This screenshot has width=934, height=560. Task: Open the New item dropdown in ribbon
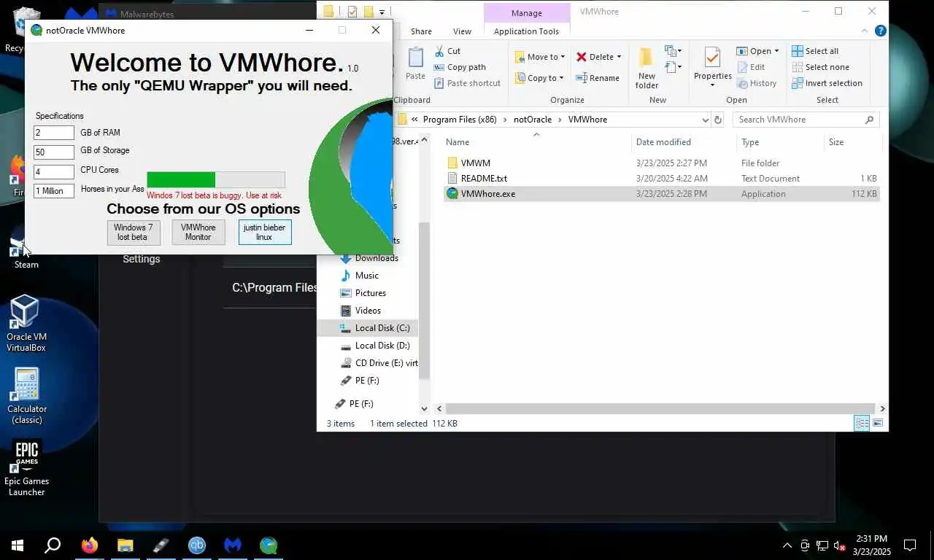672,51
